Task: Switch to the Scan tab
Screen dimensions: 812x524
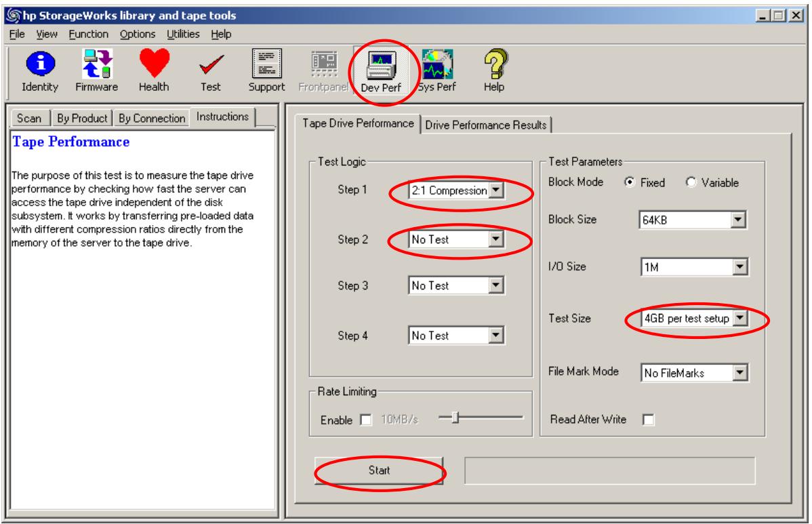Action: 29,119
